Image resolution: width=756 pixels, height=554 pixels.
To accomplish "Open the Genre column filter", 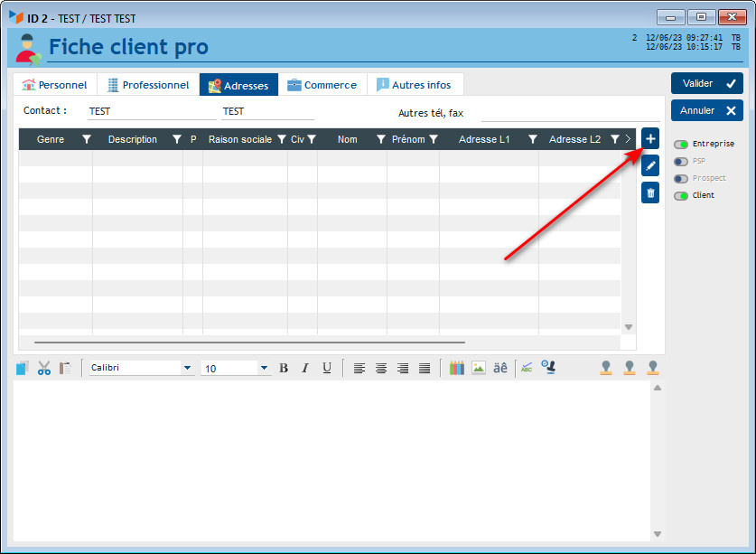I will pyautogui.click(x=87, y=139).
